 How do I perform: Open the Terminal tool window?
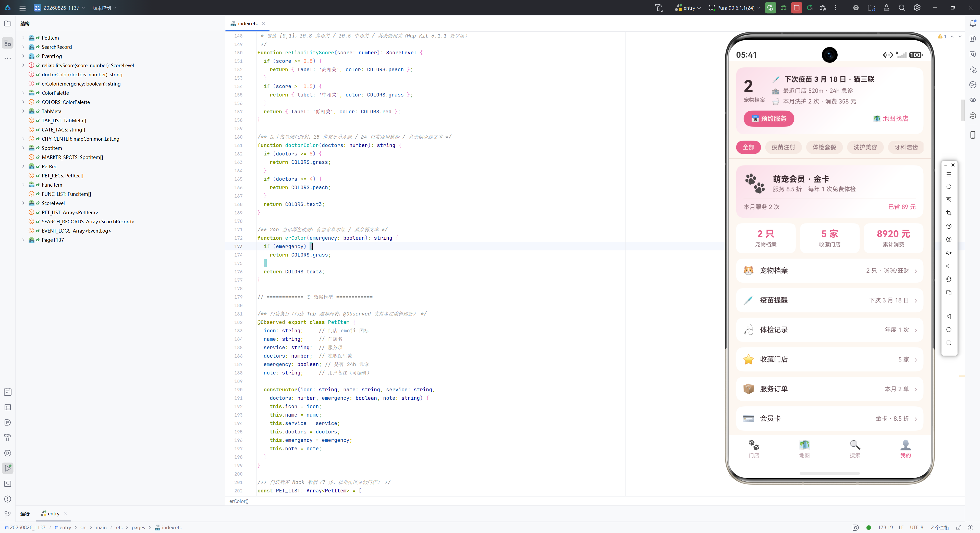(8, 483)
